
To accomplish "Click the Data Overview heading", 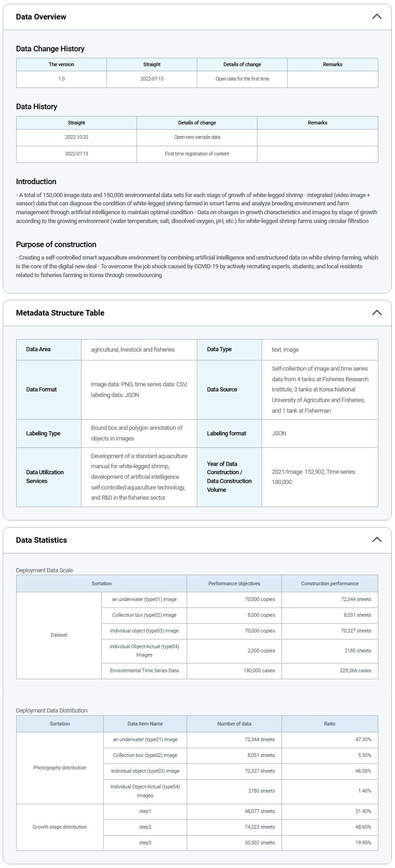I will [x=41, y=17].
